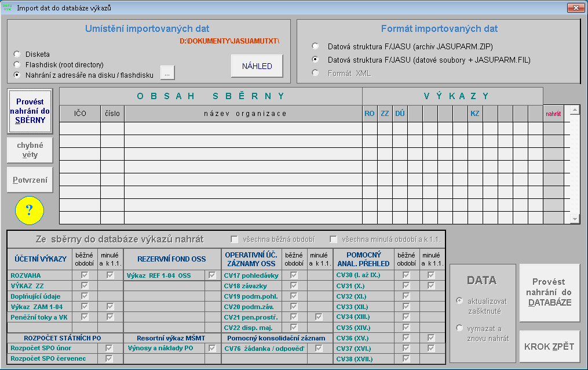Click the ZZ výkazy column header

(x=385, y=113)
